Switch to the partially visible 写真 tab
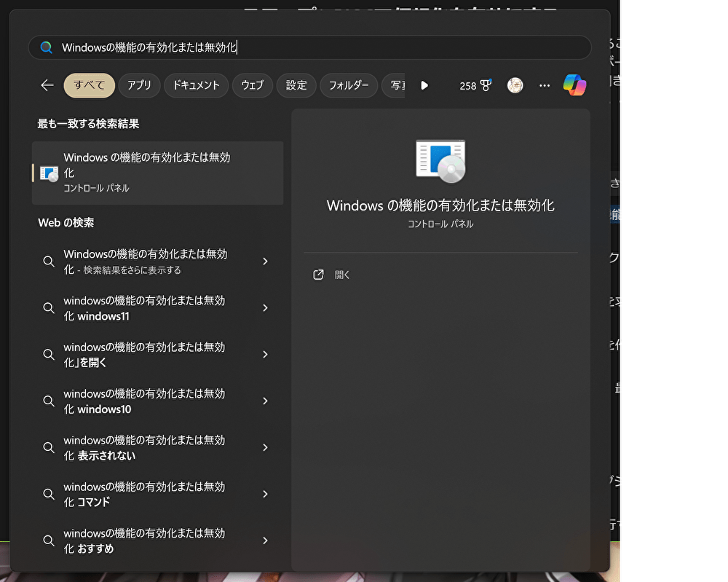The height and width of the screenshot is (582, 728). (x=394, y=85)
